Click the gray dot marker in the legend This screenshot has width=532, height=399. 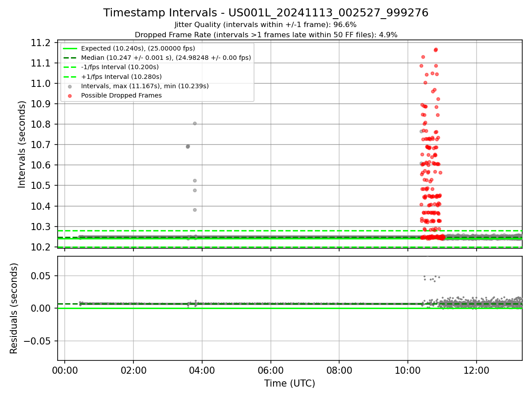70,86
